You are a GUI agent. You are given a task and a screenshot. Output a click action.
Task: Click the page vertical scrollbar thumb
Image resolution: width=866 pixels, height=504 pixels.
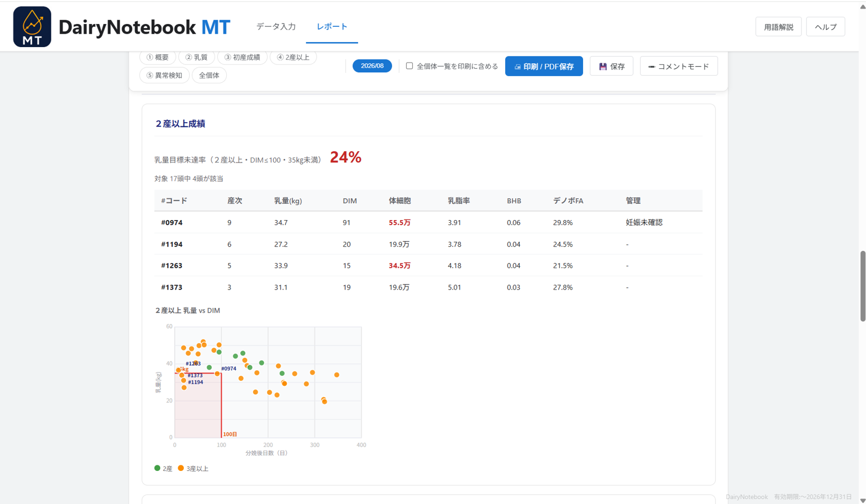pos(863,286)
